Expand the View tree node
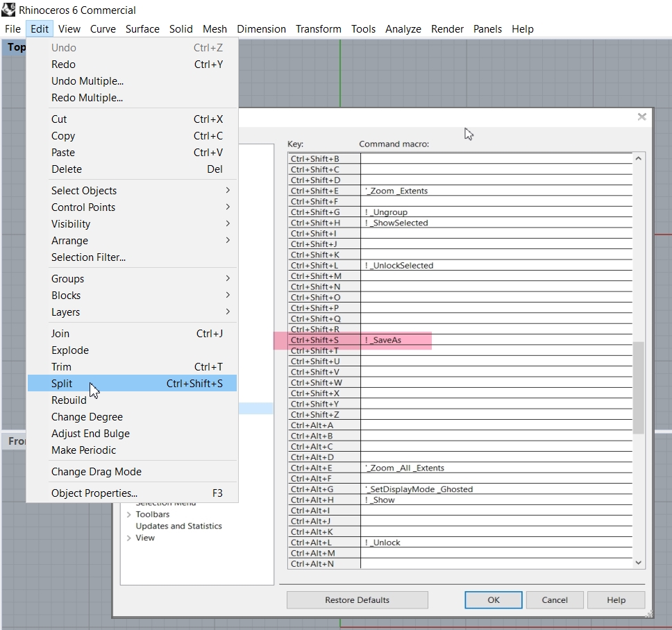Viewport: 672px width, 630px height. 129,538
